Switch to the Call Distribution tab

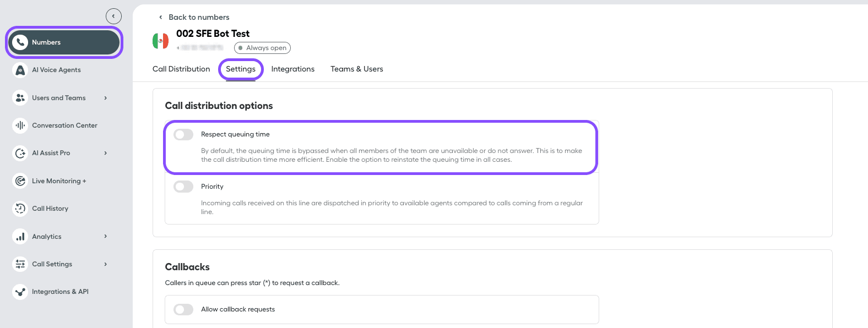[181, 69]
